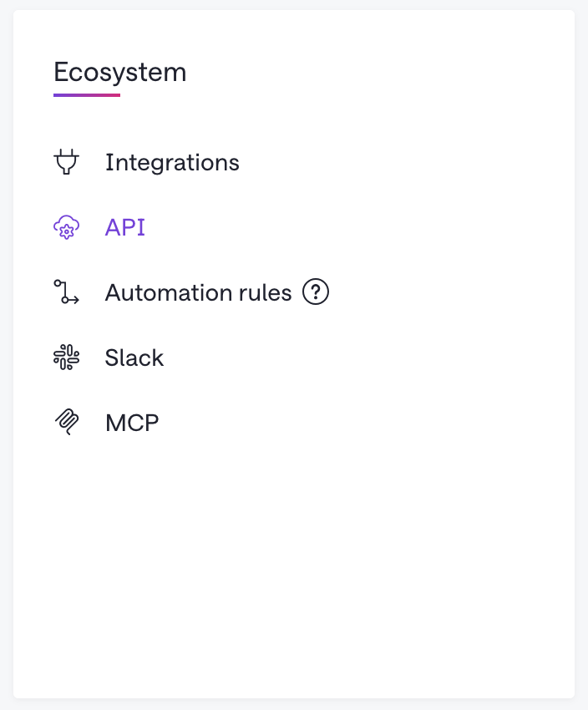Click the Integrations plug icon

[x=67, y=162]
